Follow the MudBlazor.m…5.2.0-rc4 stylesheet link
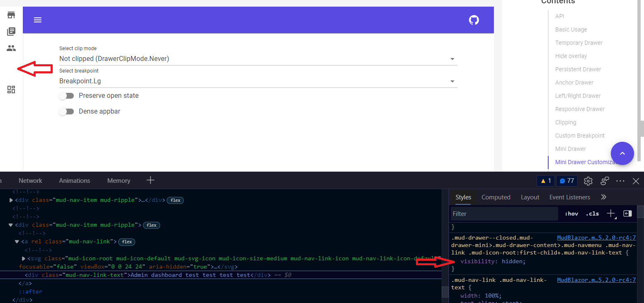The width and height of the screenshot is (644, 303). tap(596, 238)
